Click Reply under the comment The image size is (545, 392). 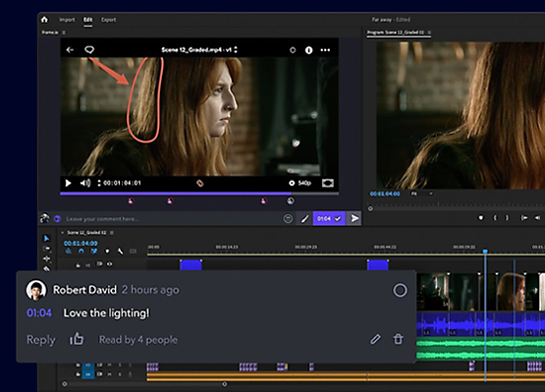(x=41, y=340)
